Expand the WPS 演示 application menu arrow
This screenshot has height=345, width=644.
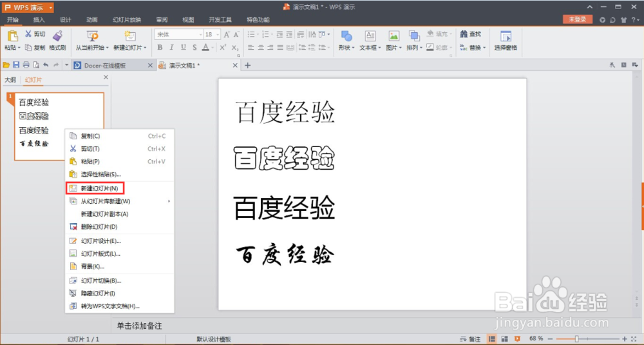(50, 7)
